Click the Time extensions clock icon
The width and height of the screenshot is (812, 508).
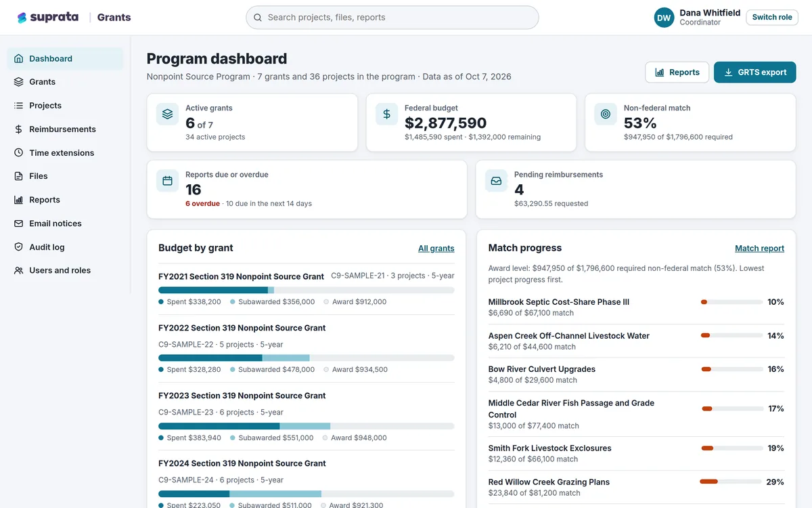tap(18, 152)
